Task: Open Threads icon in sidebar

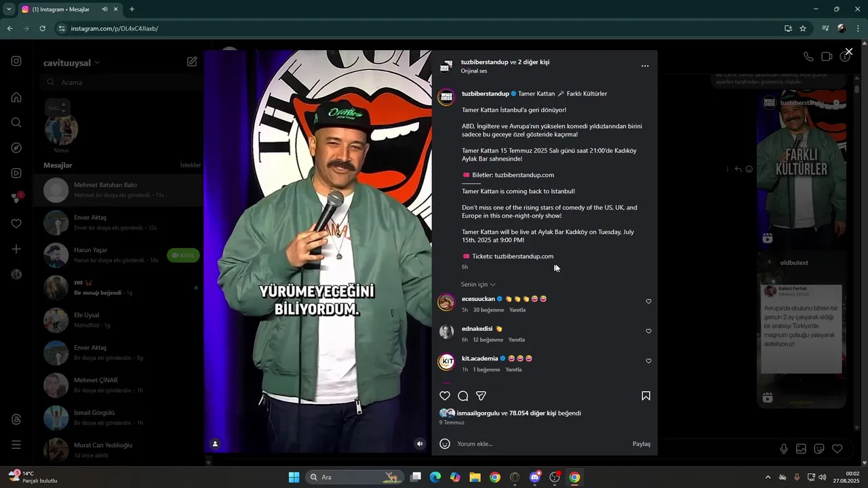Action: pos(16,420)
